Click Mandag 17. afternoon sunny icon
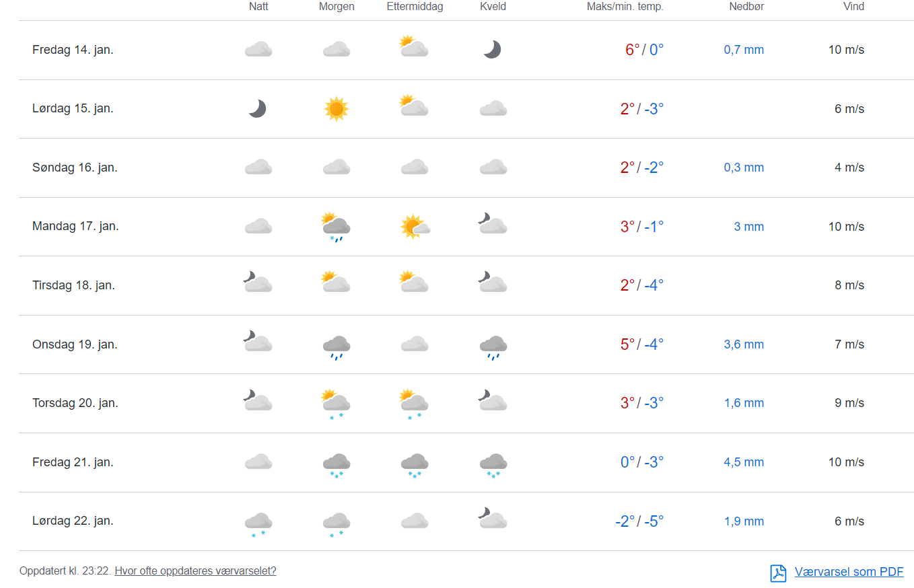914x588 pixels. tap(414, 227)
